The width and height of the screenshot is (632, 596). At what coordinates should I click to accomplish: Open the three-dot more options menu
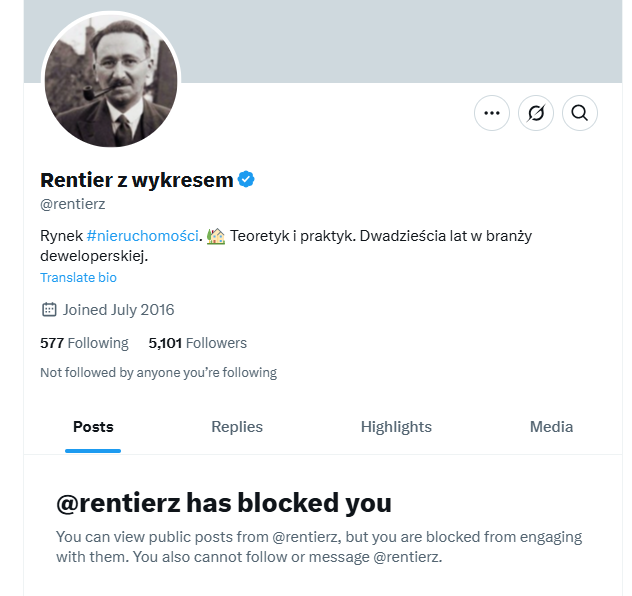pos(491,113)
